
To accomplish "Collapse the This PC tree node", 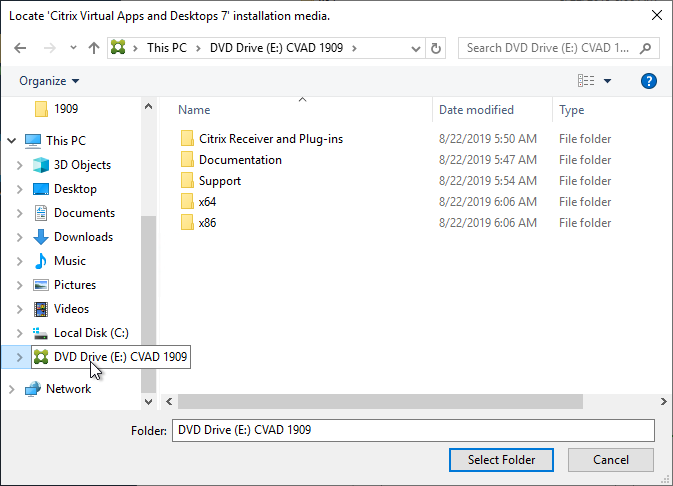I will coord(12,141).
